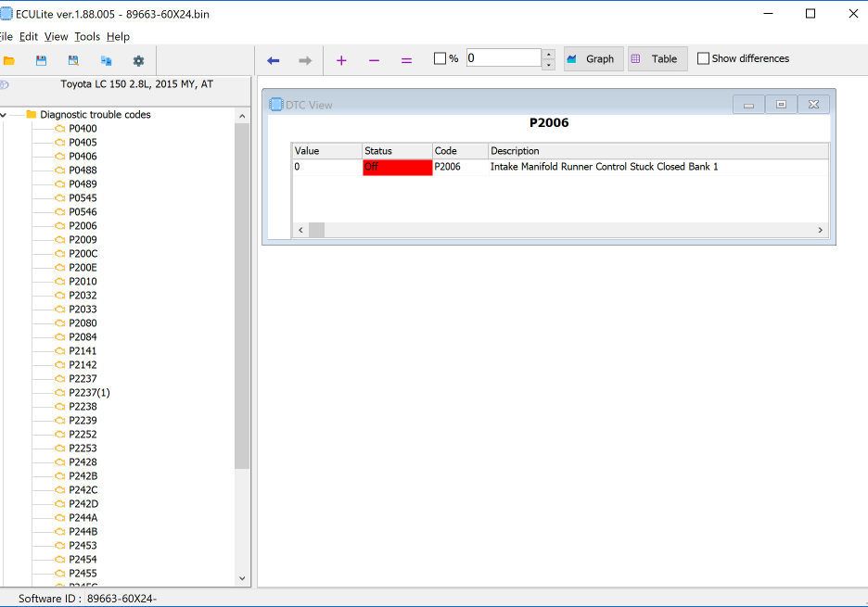This screenshot has width=868, height=607.
Task: Click the blue back arrow
Action: point(273,60)
